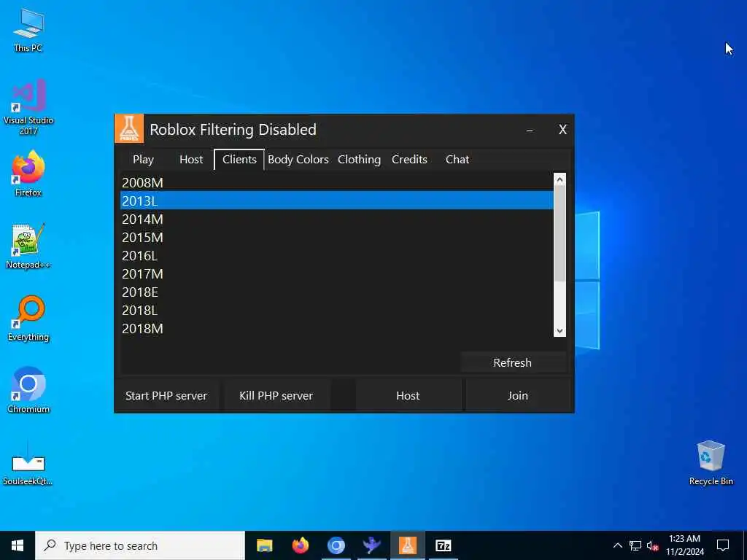This screenshot has height=560, width=747.
Task: Select the Notepad++ desktop shortcut
Action: (x=28, y=246)
